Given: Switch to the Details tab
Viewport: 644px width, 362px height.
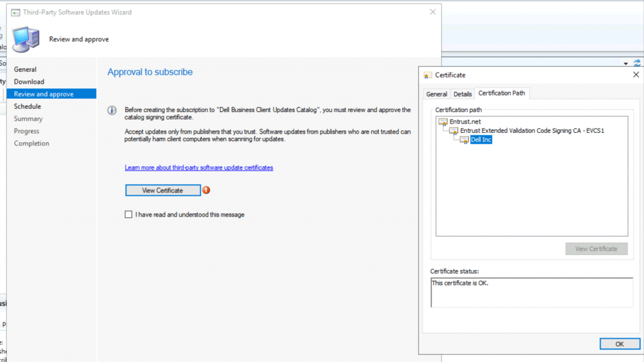Looking at the screenshot, I should pos(462,94).
